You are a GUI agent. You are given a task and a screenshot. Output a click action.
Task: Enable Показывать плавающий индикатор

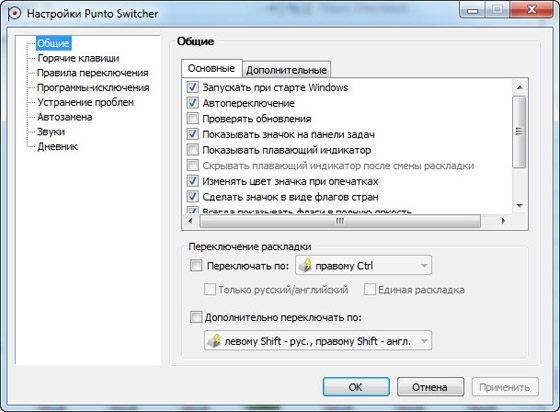coord(192,149)
